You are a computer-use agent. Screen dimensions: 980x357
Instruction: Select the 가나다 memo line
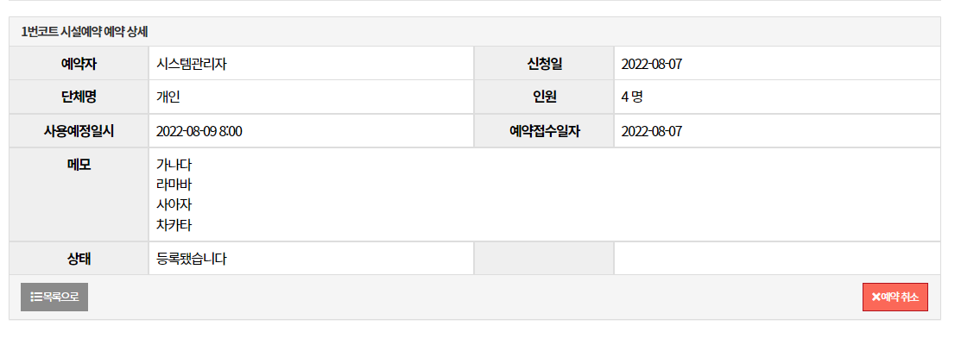tap(174, 166)
